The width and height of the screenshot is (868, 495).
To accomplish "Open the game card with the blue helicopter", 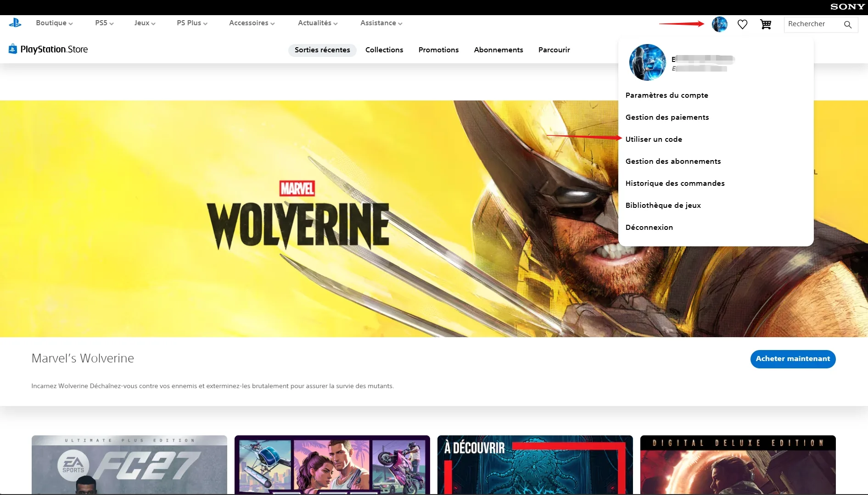I will 332,465.
